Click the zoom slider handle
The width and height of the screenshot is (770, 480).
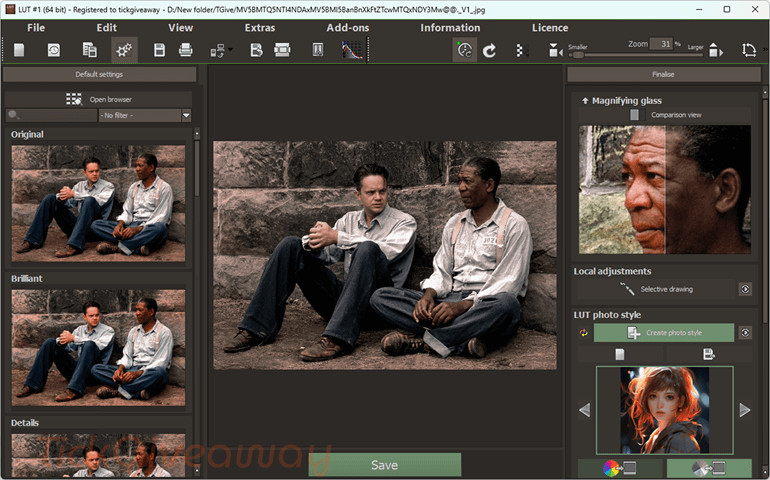pyautogui.click(x=578, y=56)
